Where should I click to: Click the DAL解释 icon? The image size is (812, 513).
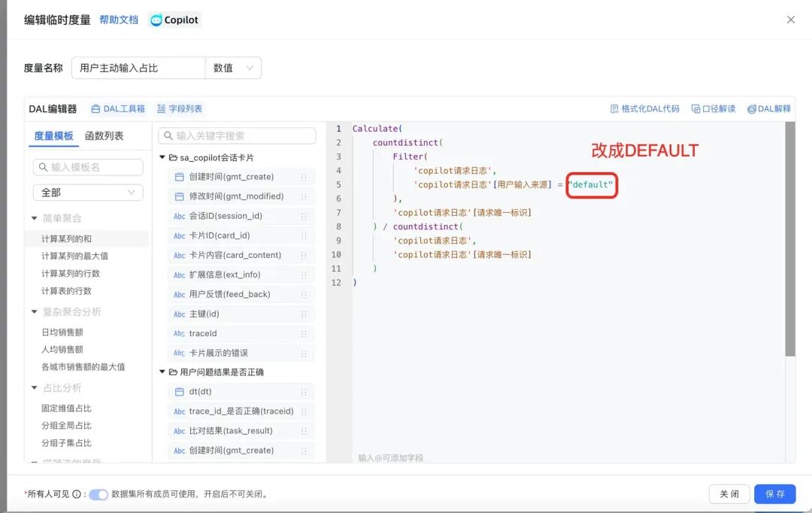[751, 109]
